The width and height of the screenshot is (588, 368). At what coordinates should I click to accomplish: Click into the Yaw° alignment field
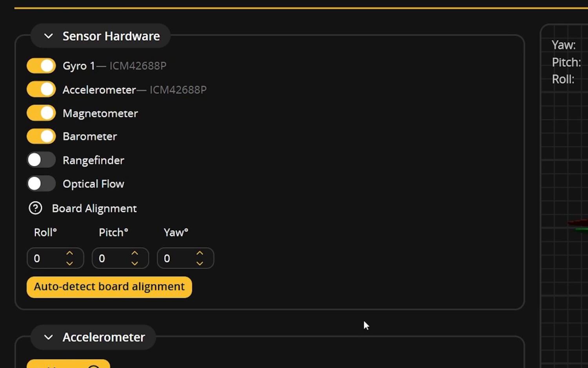(x=185, y=258)
